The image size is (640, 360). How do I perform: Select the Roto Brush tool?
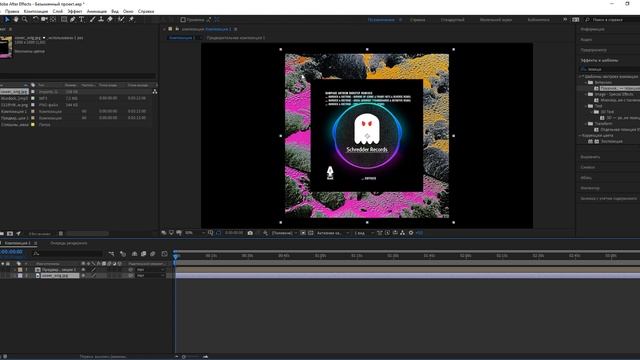121,20
